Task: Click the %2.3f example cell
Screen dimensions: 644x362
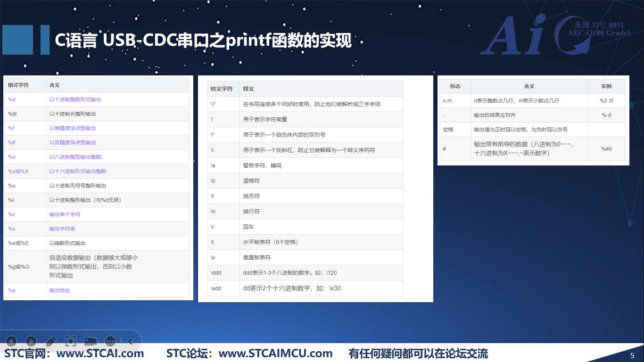Action: point(607,100)
